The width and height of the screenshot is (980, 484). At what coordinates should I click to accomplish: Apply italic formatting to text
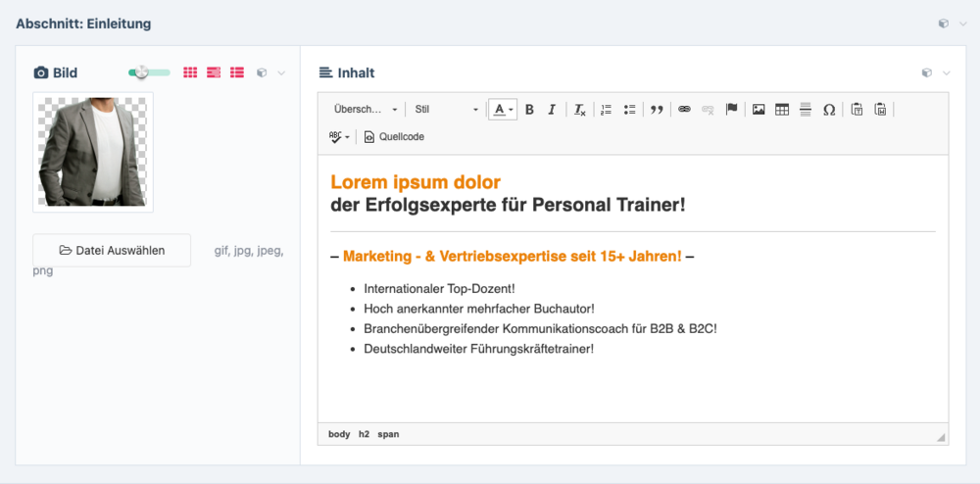click(552, 110)
